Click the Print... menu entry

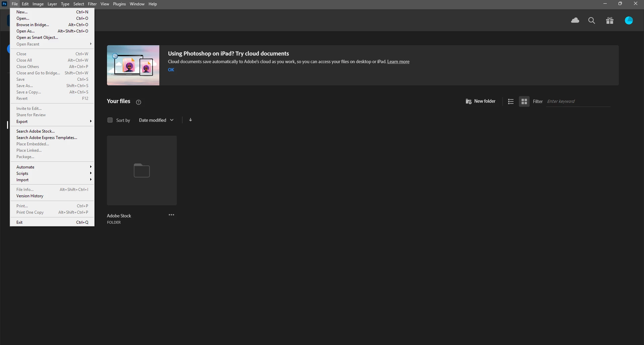click(52, 206)
